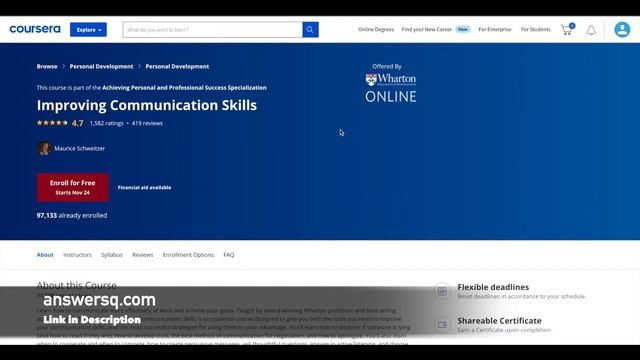The height and width of the screenshot is (360, 640).
Task: Click the five-star rating icons
Action: [52, 123]
